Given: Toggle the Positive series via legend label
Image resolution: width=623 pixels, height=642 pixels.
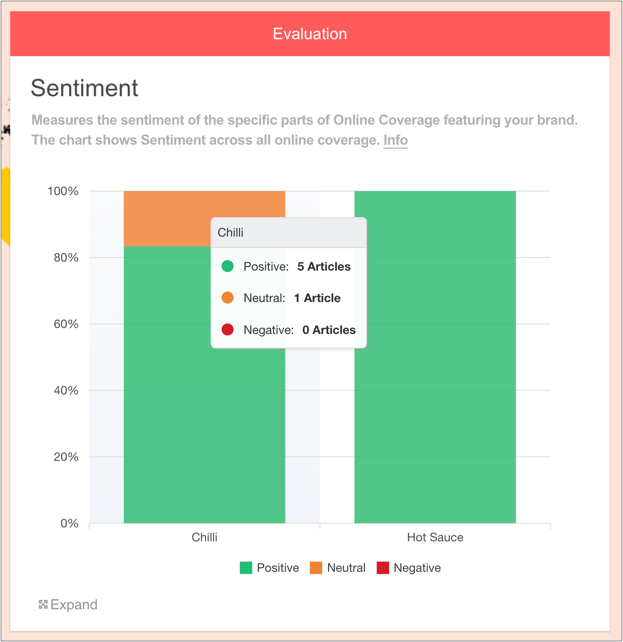Looking at the screenshot, I should pos(278,568).
